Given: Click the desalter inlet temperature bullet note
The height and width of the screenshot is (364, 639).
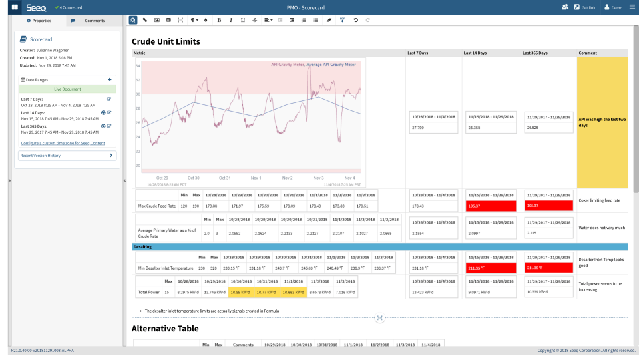Looking at the screenshot, I should [212, 311].
